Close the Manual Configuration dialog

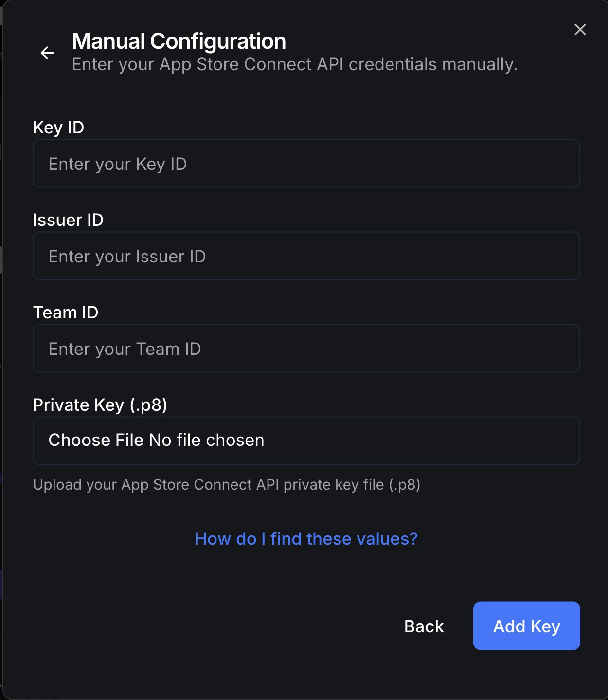[x=580, y=30]
